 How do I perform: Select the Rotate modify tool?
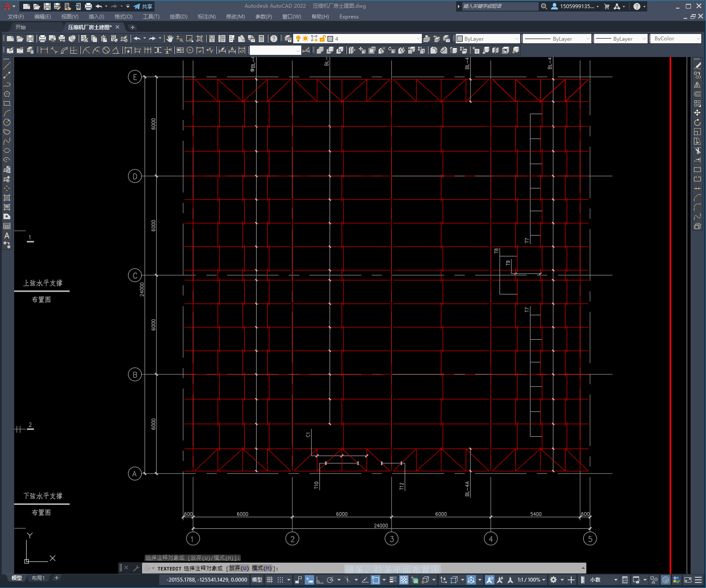click(697, 122)
